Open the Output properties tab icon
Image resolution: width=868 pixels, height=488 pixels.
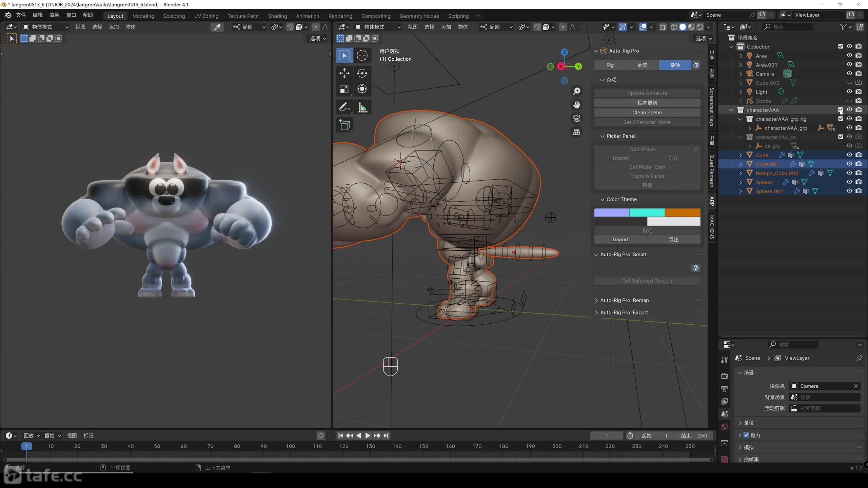point(725,389)
